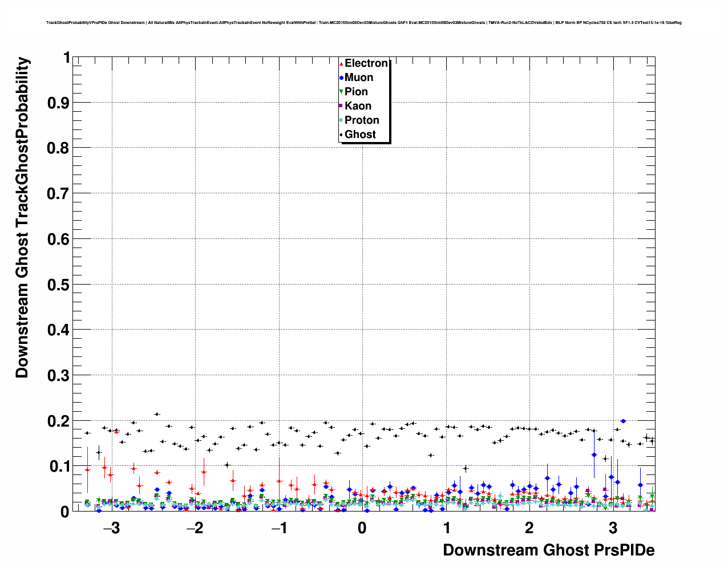The image size is (728, 568).
Task: Click the 0.5 tick label on y-axis
Action: pos(59,285)
